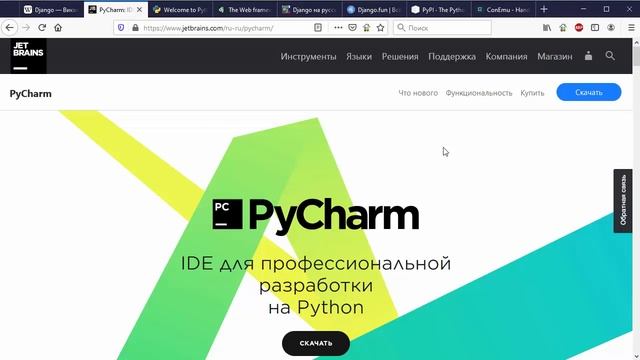Save page to Pocket

pyautogui.click(x=352, y=28)
